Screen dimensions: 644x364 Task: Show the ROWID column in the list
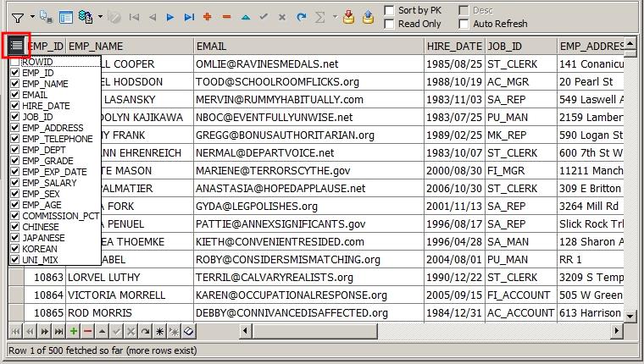(x=15, y=63)
